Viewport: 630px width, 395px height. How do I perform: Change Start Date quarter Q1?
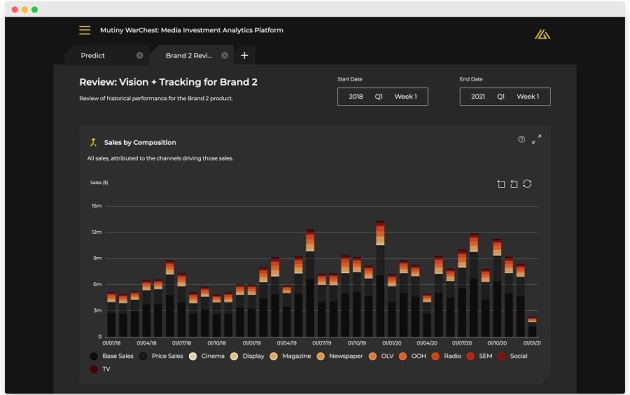tap(378, 96)
